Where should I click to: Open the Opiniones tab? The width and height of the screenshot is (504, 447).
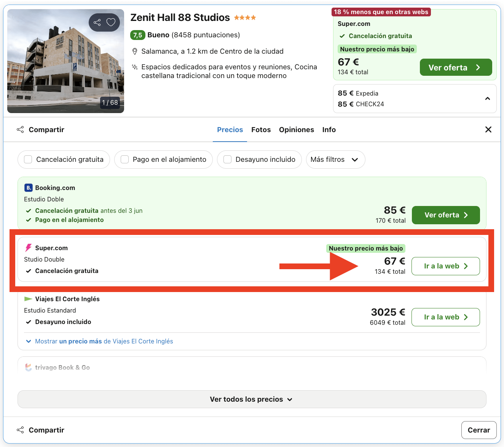(296, 130)
